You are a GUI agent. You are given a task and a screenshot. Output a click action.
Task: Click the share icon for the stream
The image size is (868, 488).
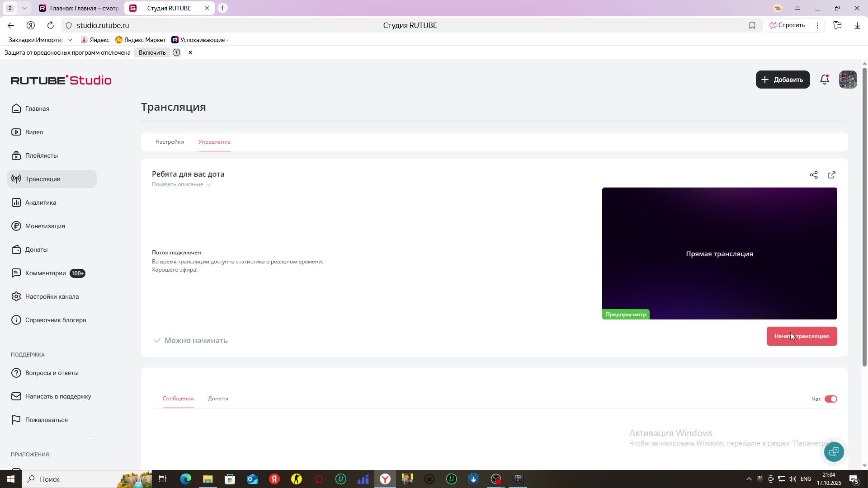click(813, 175)
